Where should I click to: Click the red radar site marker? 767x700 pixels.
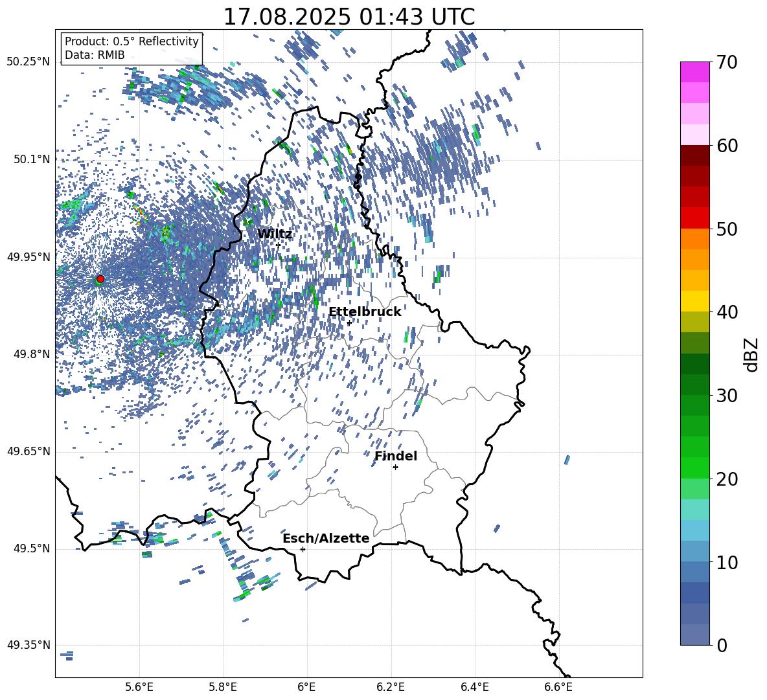pyautogui.click(x=100, y=279)
